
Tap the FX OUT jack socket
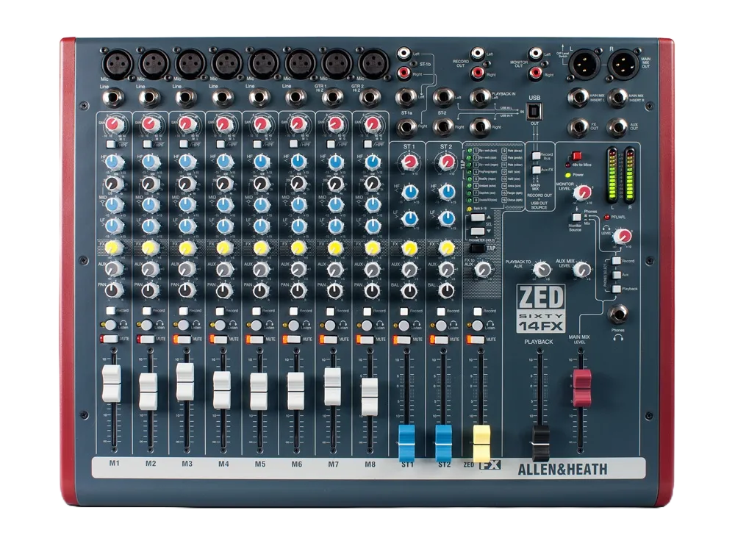click(578, 127)
